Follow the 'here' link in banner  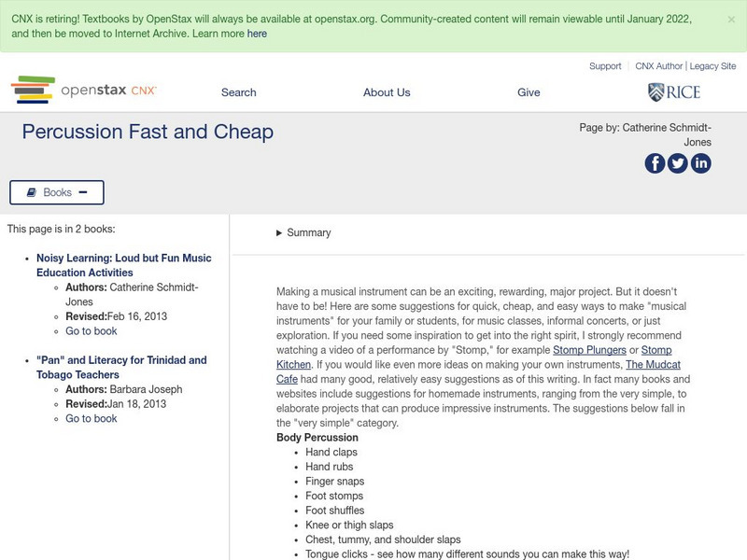coord(257,34)
